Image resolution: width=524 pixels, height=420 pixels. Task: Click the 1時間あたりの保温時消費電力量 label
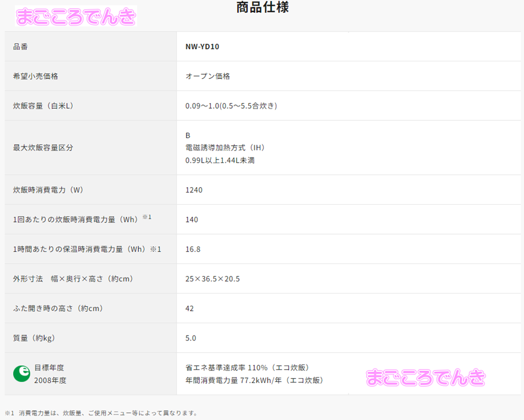point(87,249)
